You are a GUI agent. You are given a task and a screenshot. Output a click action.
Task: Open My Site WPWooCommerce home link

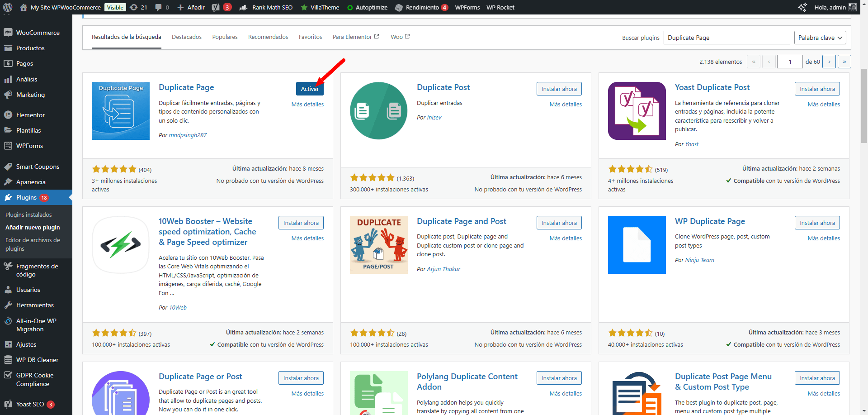60,7
